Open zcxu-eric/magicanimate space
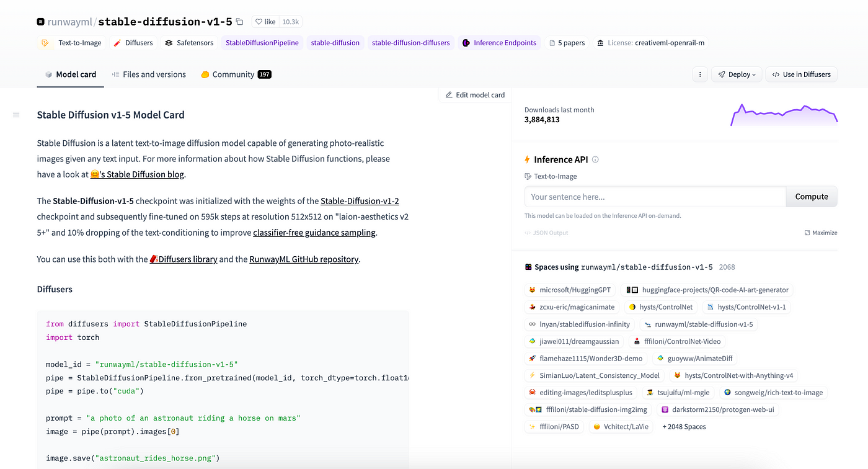This screenshot has width=868, height=469. click(572, 307)
